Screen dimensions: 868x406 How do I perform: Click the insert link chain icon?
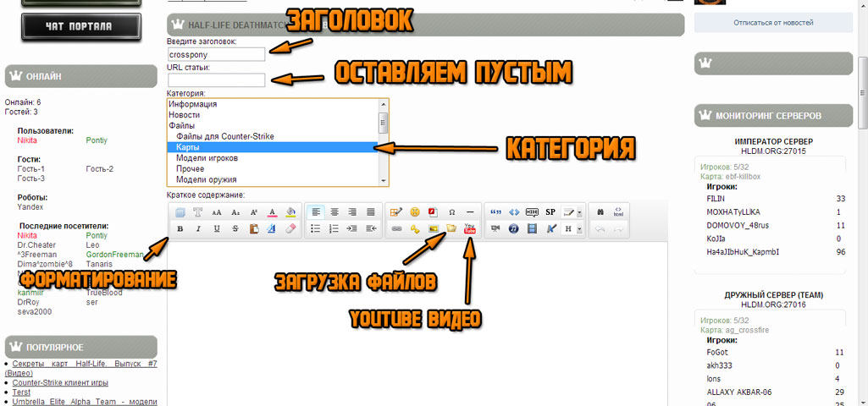396,228
